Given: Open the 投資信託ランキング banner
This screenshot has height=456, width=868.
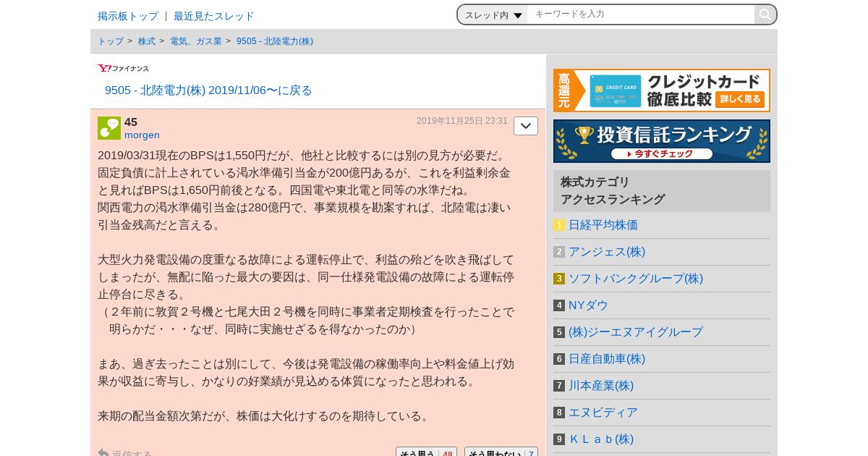Looking at the screenshot, I should (662, 141).
